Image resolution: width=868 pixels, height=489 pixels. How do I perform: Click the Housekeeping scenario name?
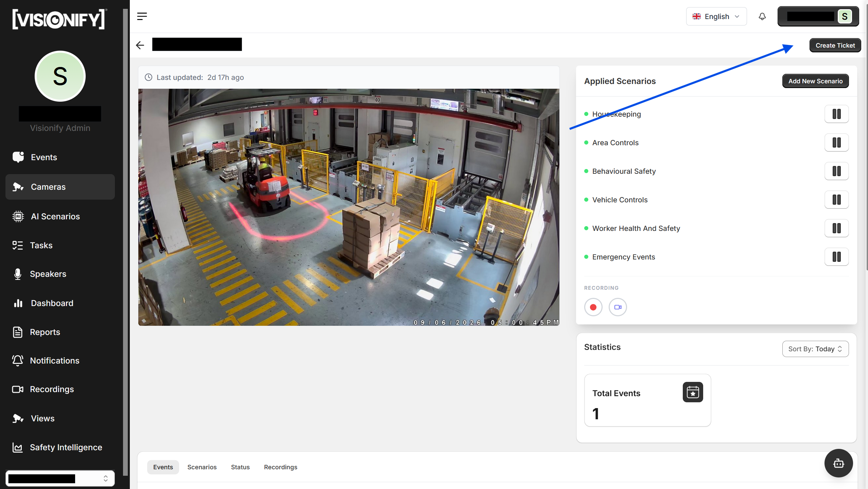617,114
